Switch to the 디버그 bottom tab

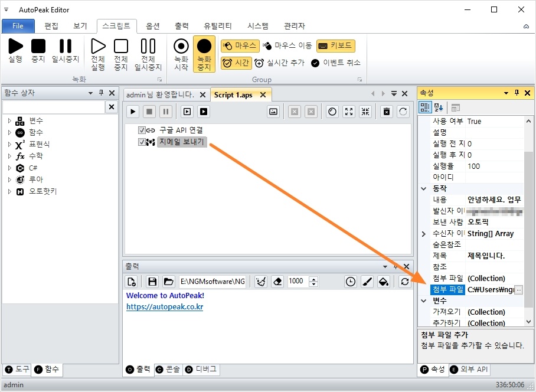tap(201, 370)
